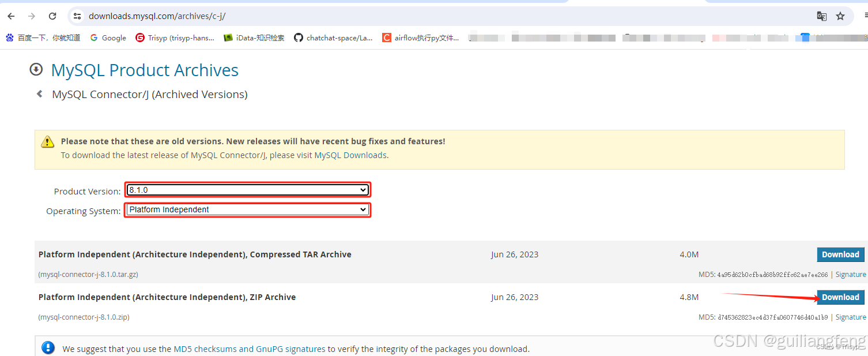Click the MySQL Product Archives heading
This screenshot has width=868, height=356.
[x=145, y=70]
